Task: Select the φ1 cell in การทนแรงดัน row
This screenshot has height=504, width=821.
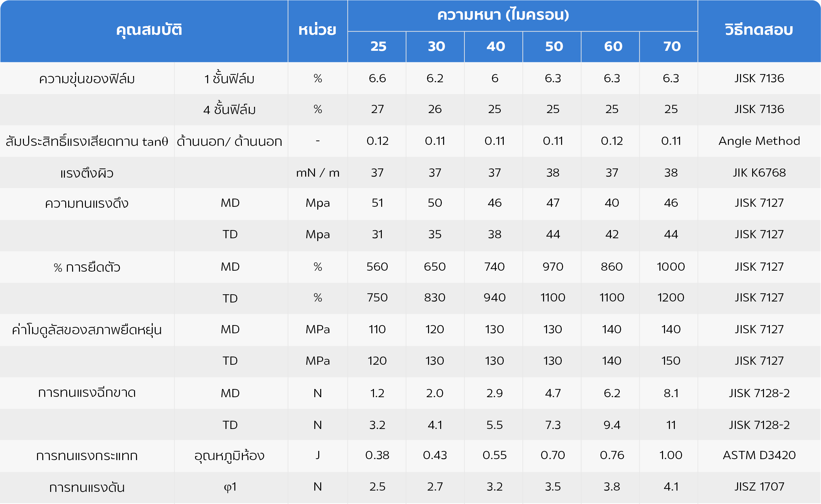Action: [230, 487]
